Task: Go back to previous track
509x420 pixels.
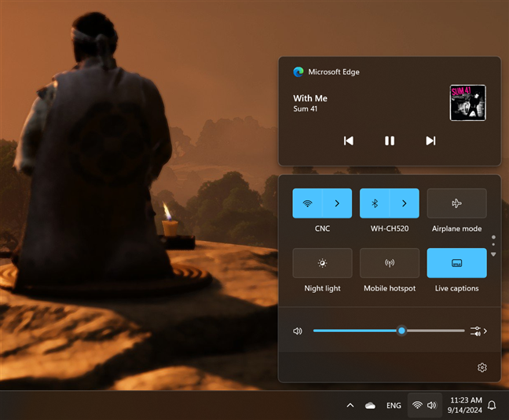Action: (x=349, y=141)
